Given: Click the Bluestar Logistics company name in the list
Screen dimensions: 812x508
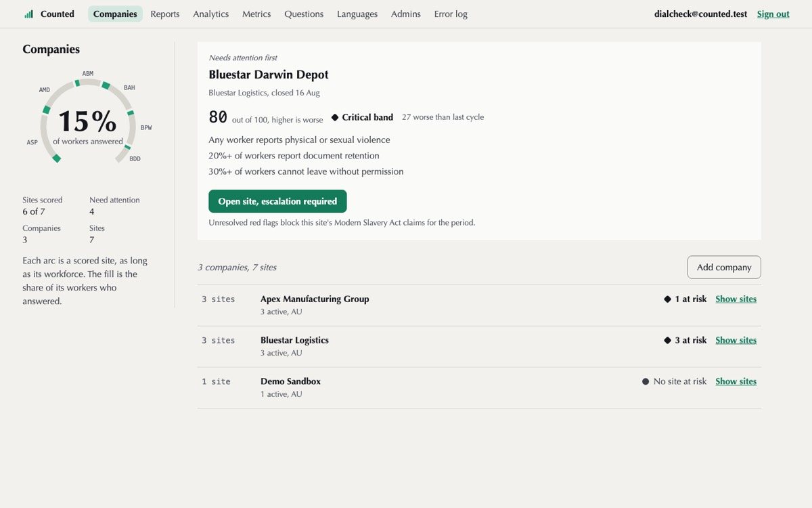Looking at the screenshot, I should 294,340.
